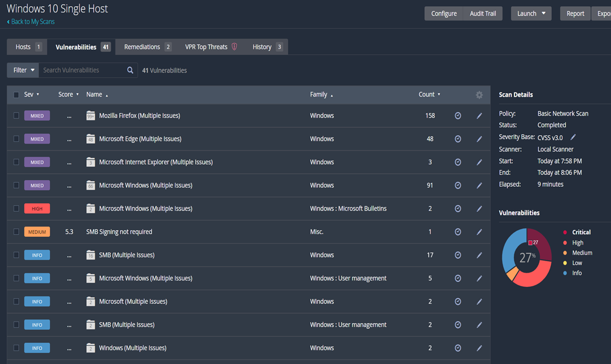
Task: Open the Remediations tab
Action: click(147, 47)
